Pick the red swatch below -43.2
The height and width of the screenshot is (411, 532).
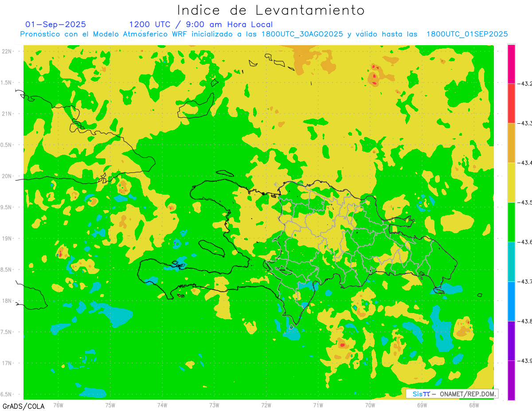click(511, 103)
